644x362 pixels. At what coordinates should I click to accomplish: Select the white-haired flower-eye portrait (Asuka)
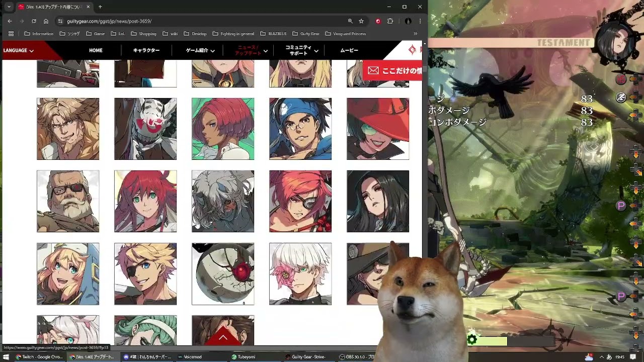click(x=300, y=274)
